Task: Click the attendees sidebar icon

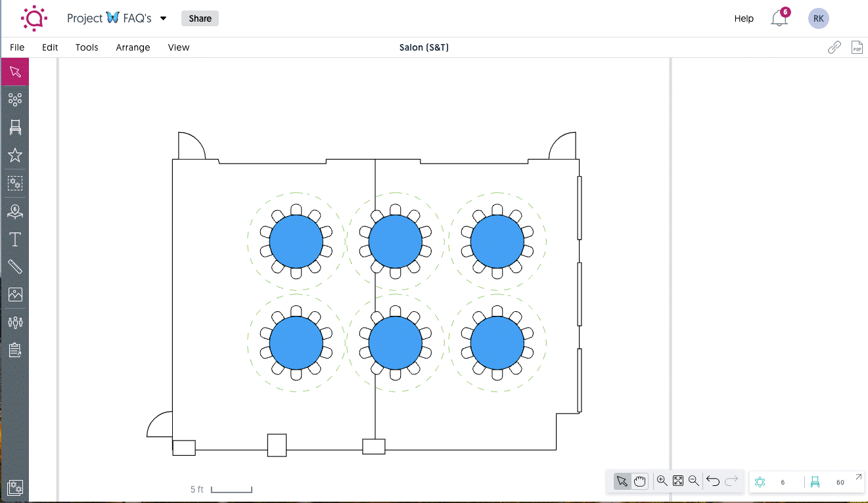Action: [14, 322]
